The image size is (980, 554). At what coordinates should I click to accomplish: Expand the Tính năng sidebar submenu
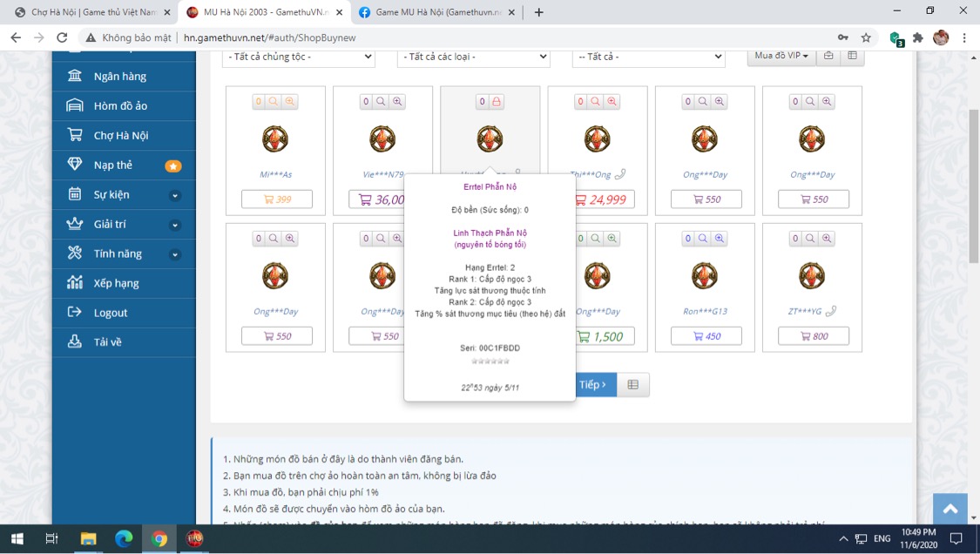pyautogui.click(x=174, y=254)
